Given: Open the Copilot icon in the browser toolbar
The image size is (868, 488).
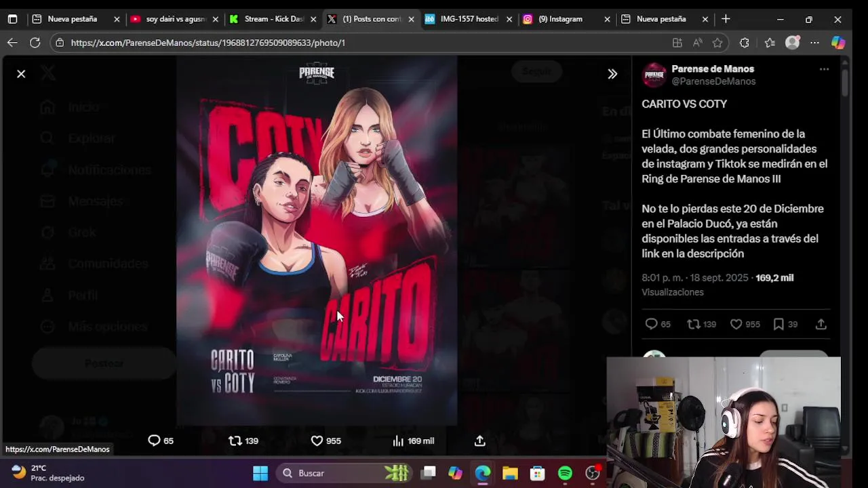Looking at the screenshot, I should click(838, 43).
